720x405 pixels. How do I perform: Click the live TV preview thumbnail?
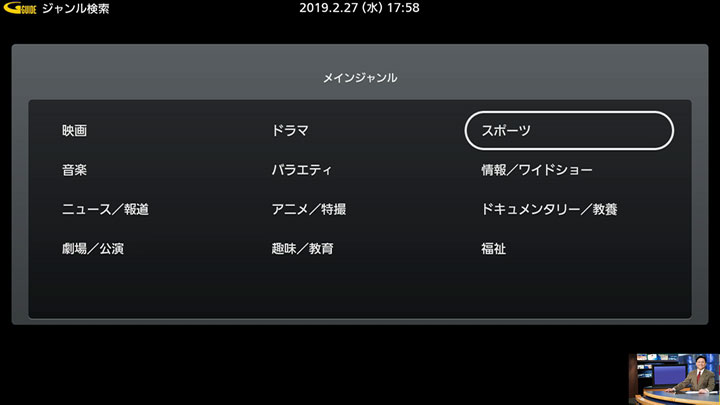pyautogui.click(x=674, y=379)
